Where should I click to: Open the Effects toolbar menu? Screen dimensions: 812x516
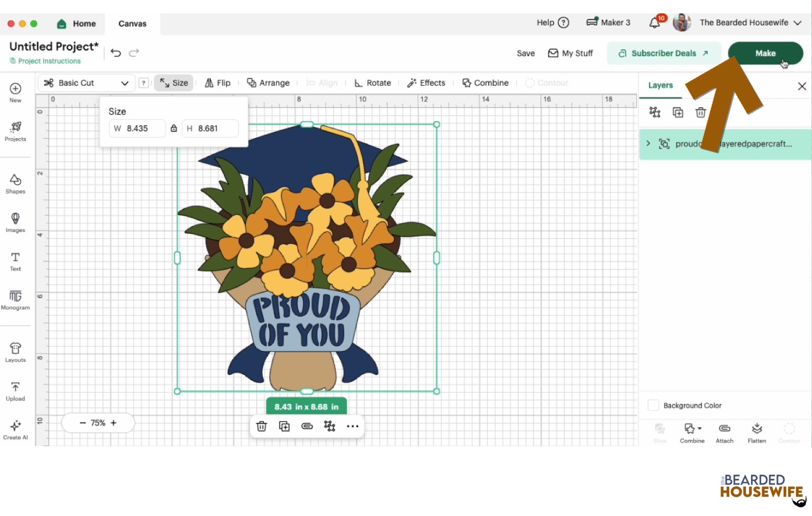coord(426,83)
